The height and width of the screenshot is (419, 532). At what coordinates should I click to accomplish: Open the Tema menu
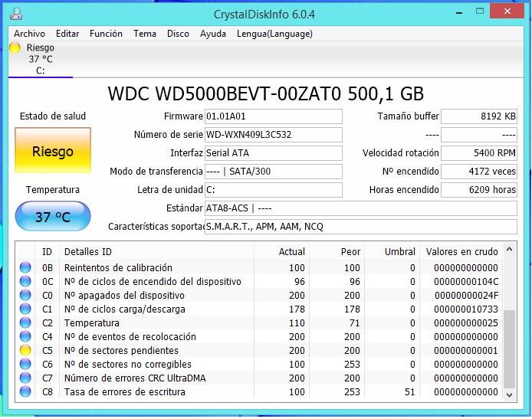click(x=145, y=34)
